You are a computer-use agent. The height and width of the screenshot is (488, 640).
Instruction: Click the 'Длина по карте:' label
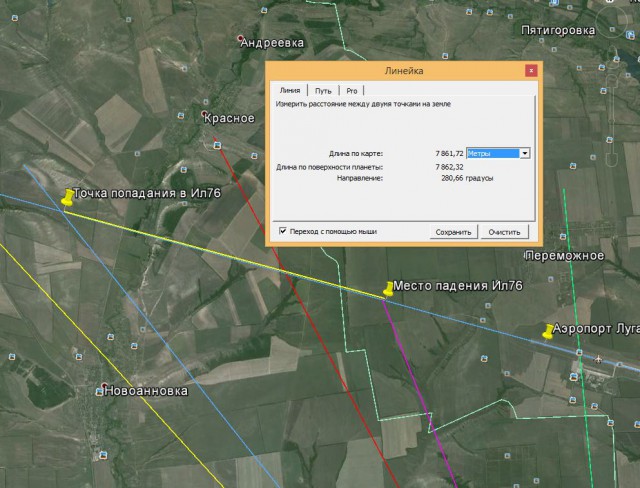point(356,154)
